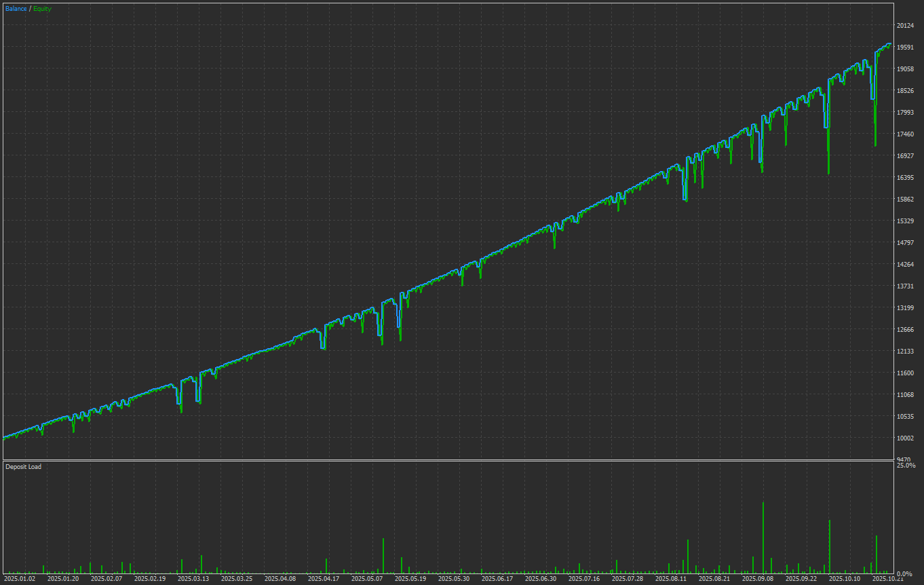Select the 2025.09.08 date on the axis

coord(758,579)
